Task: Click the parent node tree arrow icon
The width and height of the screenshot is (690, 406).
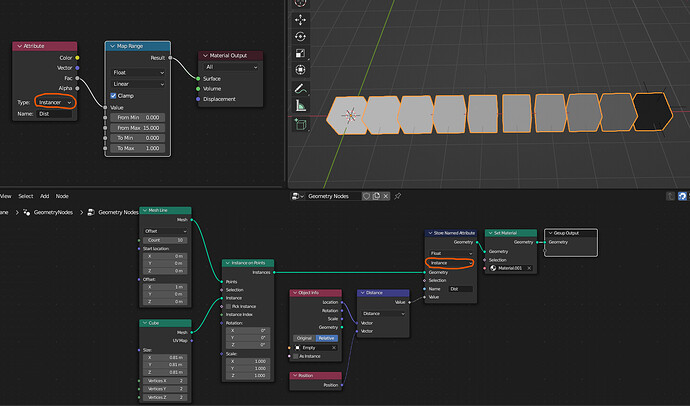Action: [x=670, y=196]
